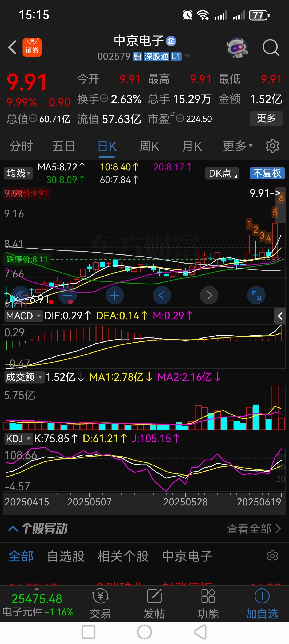This screenshot has height=644, width=289.
Task: Expand the 更多 chart period dropdown
Action: pyautogui.click(x=238, y=146)
